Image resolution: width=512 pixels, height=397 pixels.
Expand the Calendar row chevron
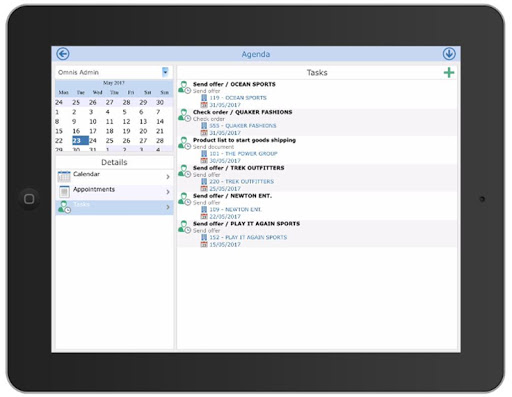click(168, 177)
